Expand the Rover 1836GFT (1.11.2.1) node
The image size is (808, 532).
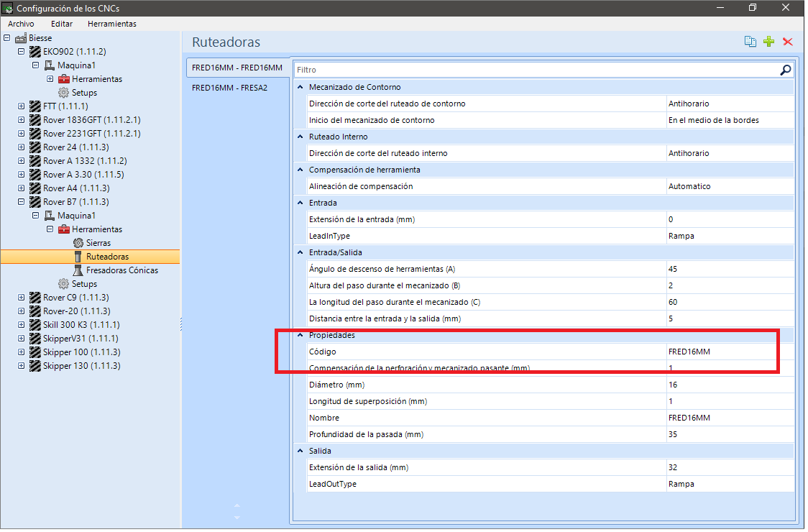(x=21, y=120)
